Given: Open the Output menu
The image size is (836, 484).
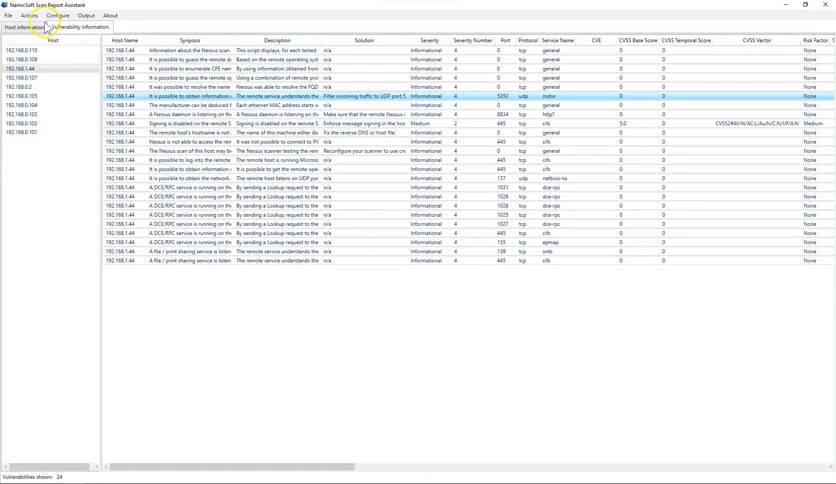Looking at the screenshot, I should pos(86,15).
